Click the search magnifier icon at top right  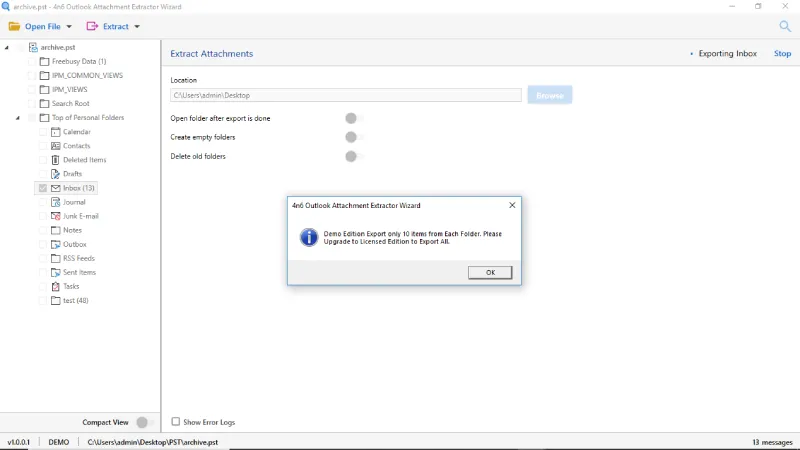pyautogui.click(x=785, y=26)
